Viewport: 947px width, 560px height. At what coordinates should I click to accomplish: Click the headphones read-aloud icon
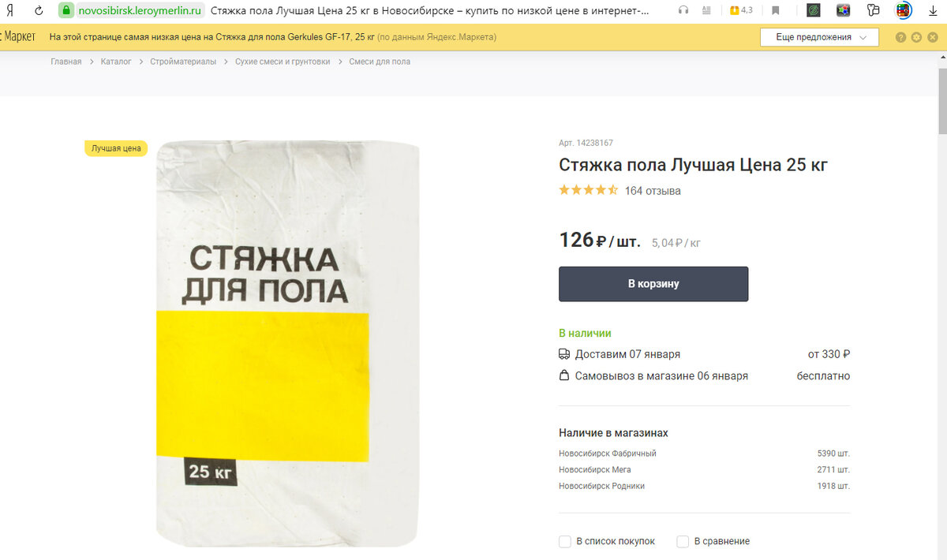click(x=683, y=11)
